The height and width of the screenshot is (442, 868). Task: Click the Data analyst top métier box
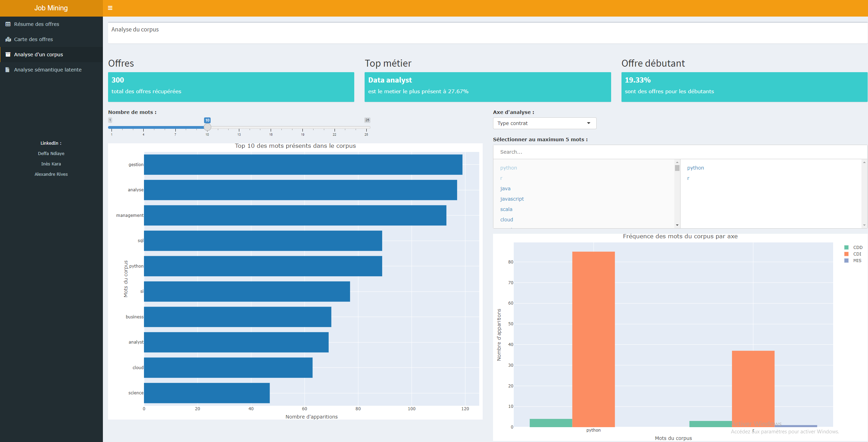click(x=488, y=87)
